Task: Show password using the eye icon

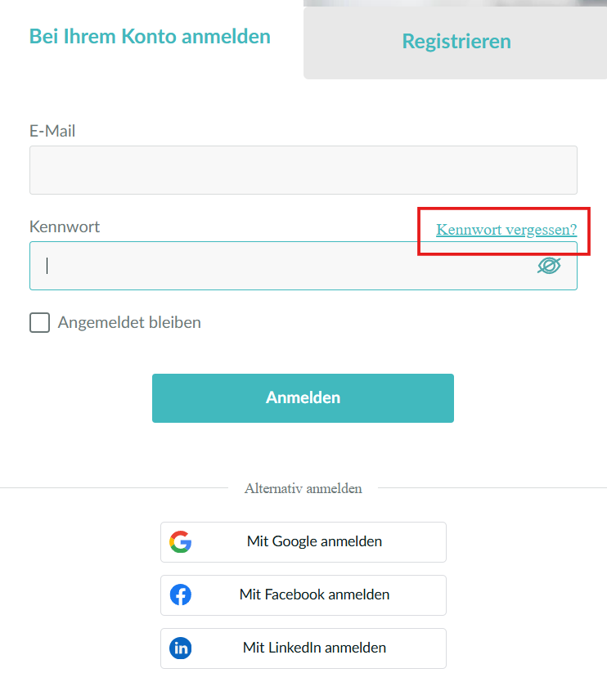Action: pyautogui.click(x=549, y=266)
